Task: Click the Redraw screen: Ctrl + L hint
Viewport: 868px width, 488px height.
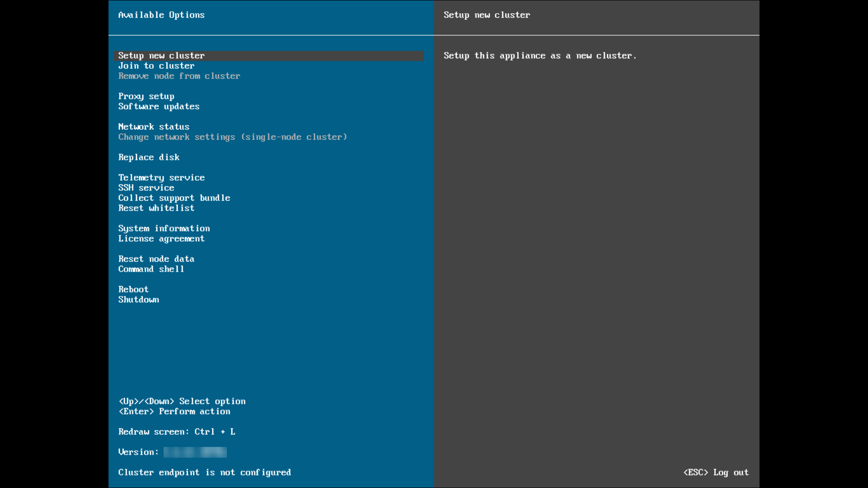Action: [x=177, y=432]
